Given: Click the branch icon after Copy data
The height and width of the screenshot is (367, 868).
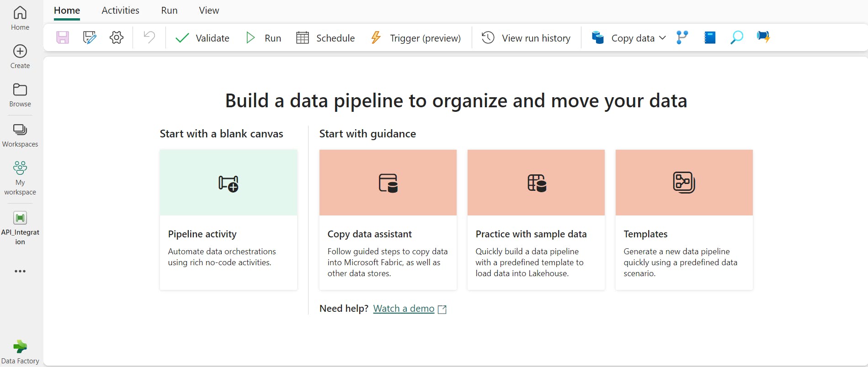Looking at the screenshot, I should pyautogui.click(x=682, y=37).
